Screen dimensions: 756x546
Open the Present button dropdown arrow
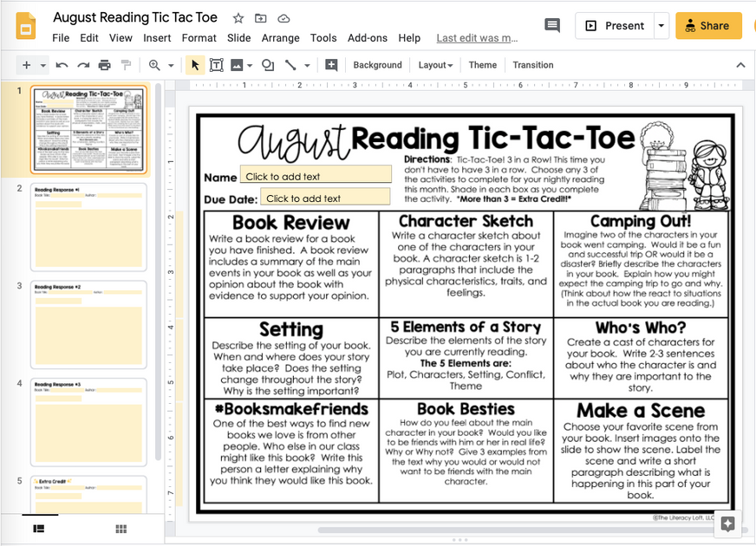pyautogui.click(x=661, y=26)
